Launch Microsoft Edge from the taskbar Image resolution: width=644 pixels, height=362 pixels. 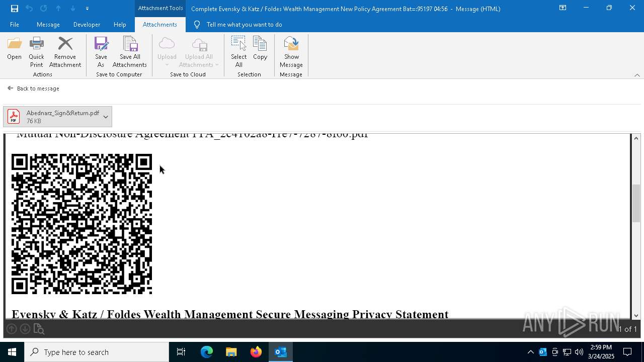207,352
